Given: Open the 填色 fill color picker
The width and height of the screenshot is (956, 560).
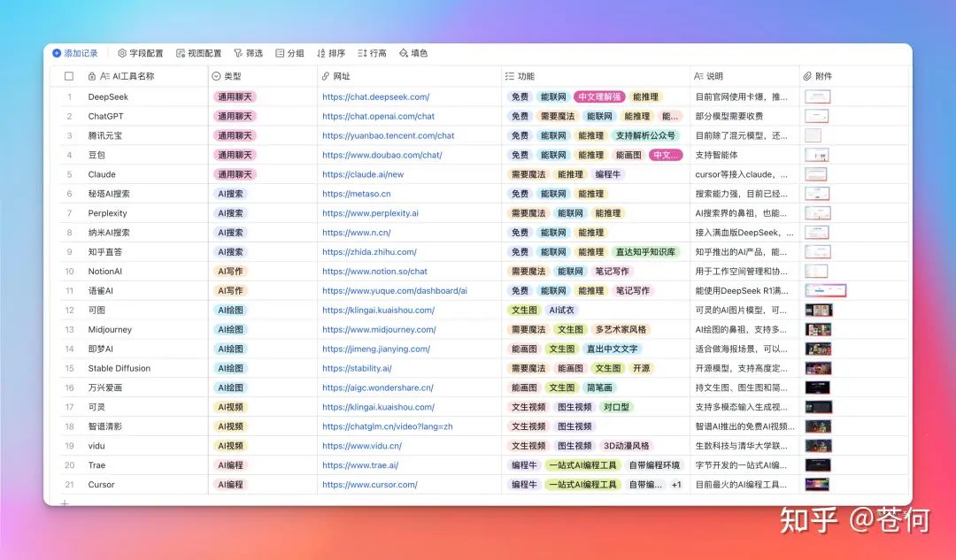Looking at the screenshot, I should (412, 53).
